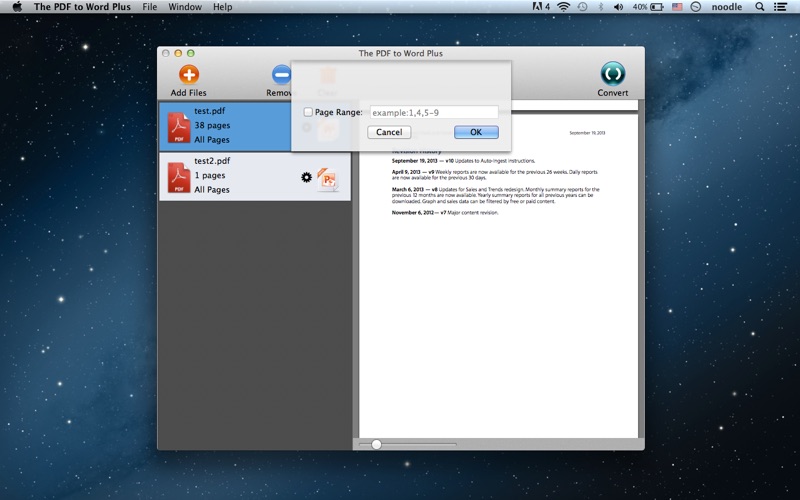Image resolution: width=800 pixels, height=500 pixels.
Task: Open the Window menu
Action: 185,7
